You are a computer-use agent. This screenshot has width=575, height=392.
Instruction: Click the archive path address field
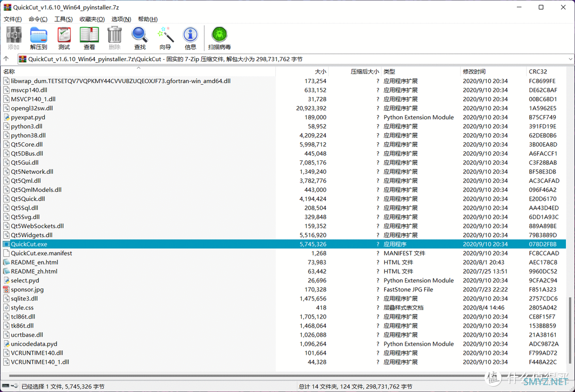[x=295, y=59]
